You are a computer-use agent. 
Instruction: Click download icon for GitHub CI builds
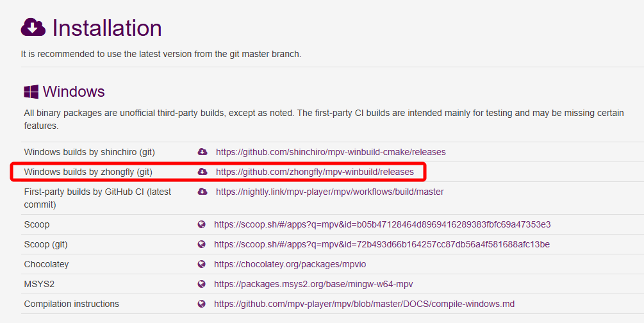202,192
